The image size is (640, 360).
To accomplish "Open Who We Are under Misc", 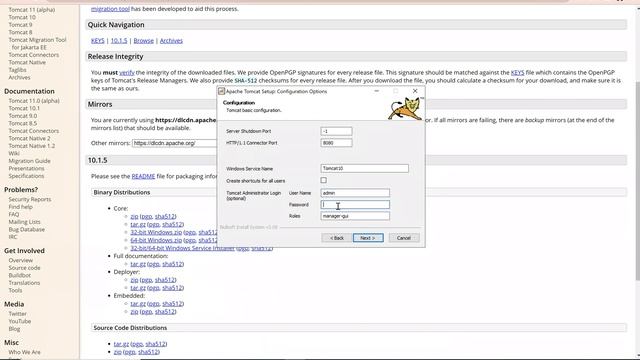I will coord(24,352).
